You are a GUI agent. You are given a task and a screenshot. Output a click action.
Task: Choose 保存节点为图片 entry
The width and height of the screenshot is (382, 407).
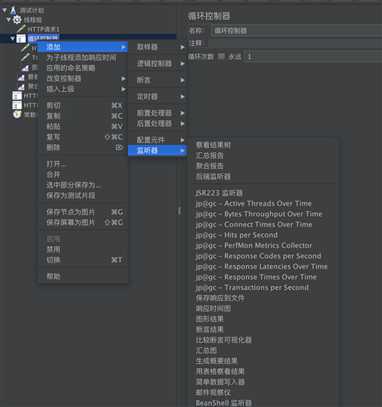pos(83,212)
